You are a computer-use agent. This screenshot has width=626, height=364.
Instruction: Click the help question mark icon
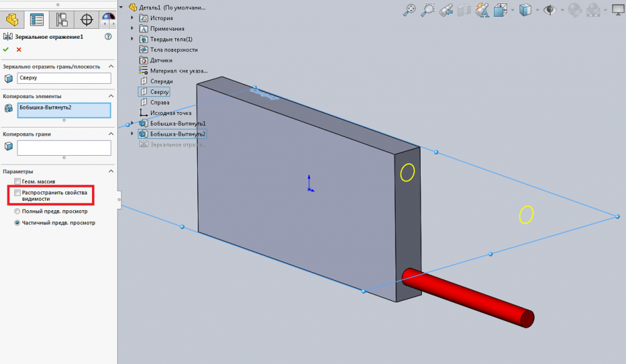pyautogui.click(x=108, y=37)
